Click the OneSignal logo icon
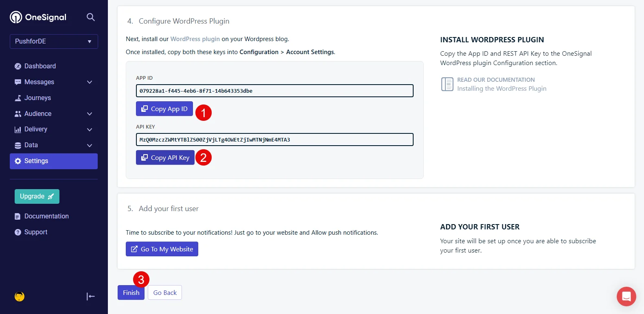 (16, 17)
